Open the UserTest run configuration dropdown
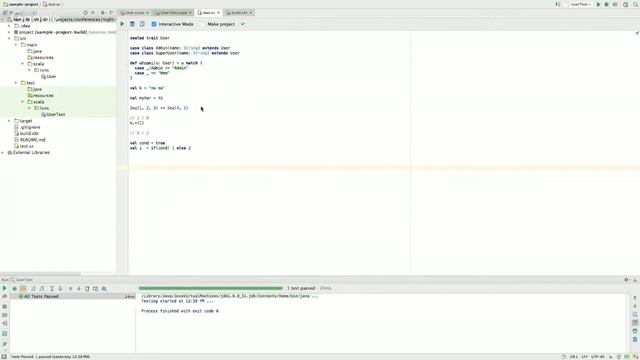Screen dimensions: 640x360 pyautogui.click(x=581, y=4)
